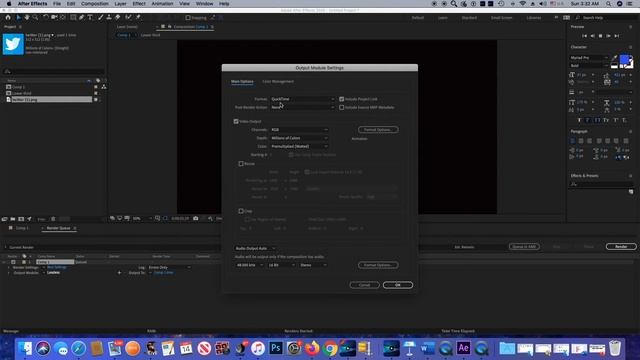Open the Composition menu
This screenshot has width=640, height=360.
[95, 4]
